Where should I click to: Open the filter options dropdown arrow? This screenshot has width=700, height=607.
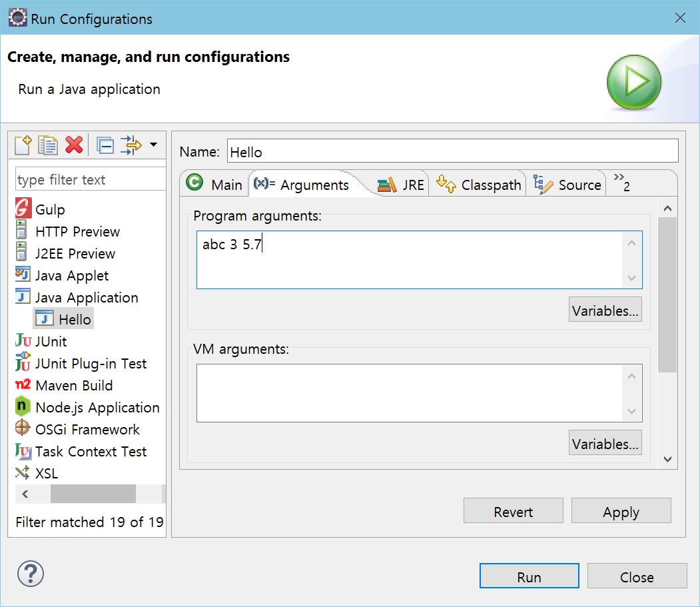point(154,145)
